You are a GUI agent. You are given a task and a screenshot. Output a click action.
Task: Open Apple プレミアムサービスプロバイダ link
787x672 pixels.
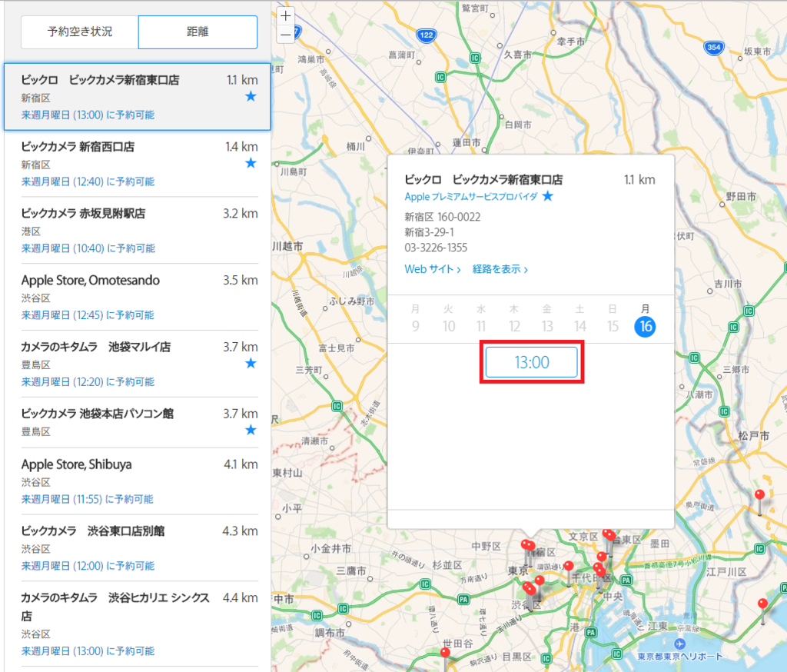pyautogui.click(x=471, y=196)
